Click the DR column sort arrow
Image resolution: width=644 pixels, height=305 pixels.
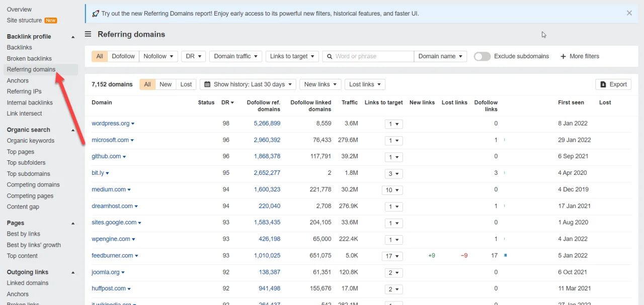[232, 102]
